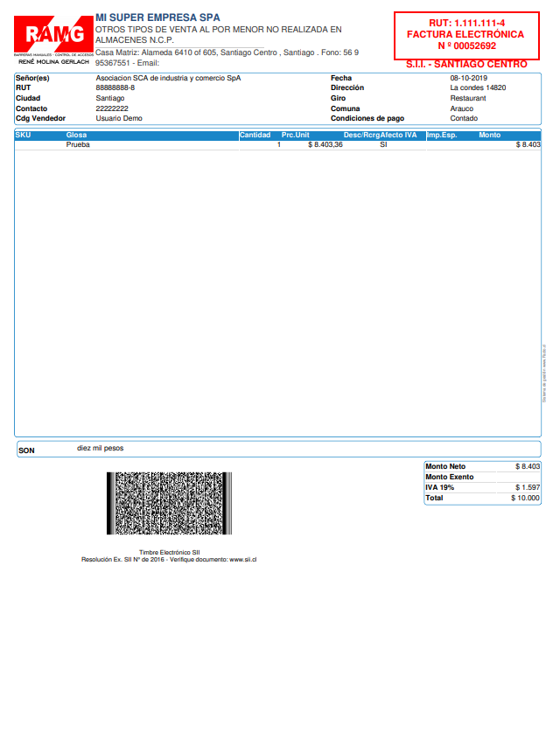Click 'Monto' column header
The width and height of the screenshot is (560, 733).
[489, 135]
